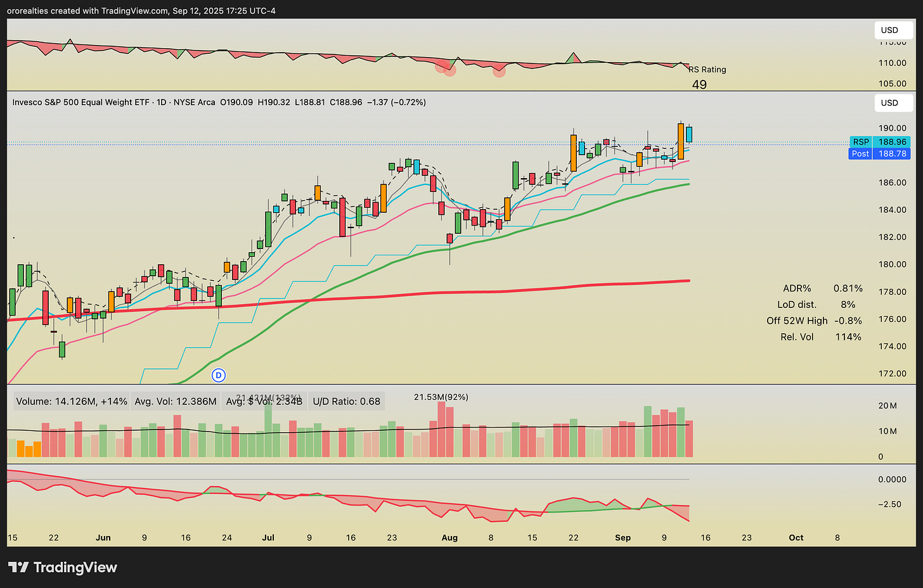923x588 pixels.
Task: Click the Aug date axis label
Action: click(449, 537)
